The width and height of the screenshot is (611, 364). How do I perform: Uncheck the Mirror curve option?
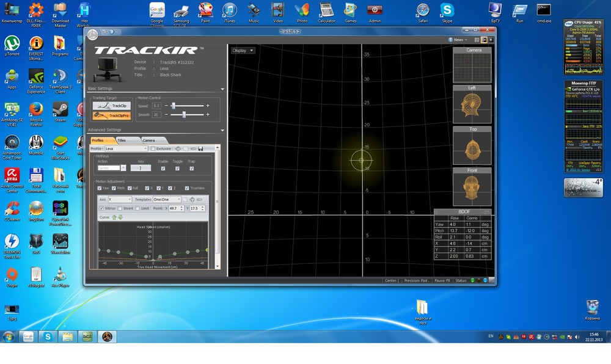tap(101, 208)
